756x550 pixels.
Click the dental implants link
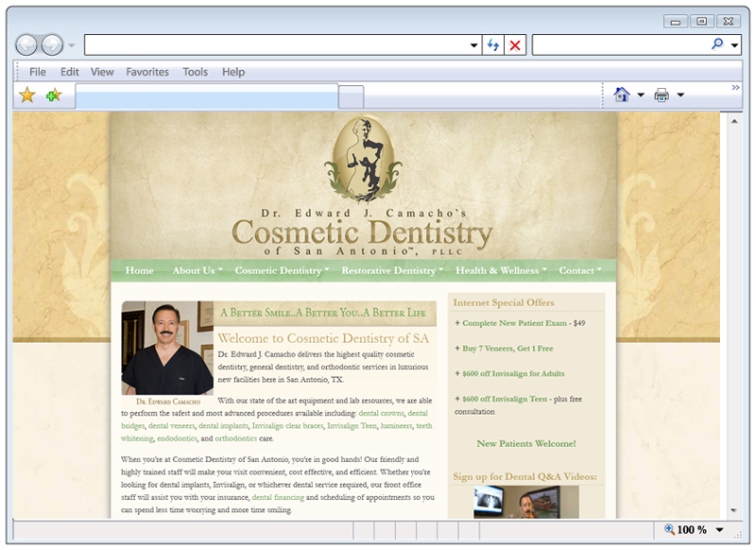pyautogui.click(x=223, y=425)
